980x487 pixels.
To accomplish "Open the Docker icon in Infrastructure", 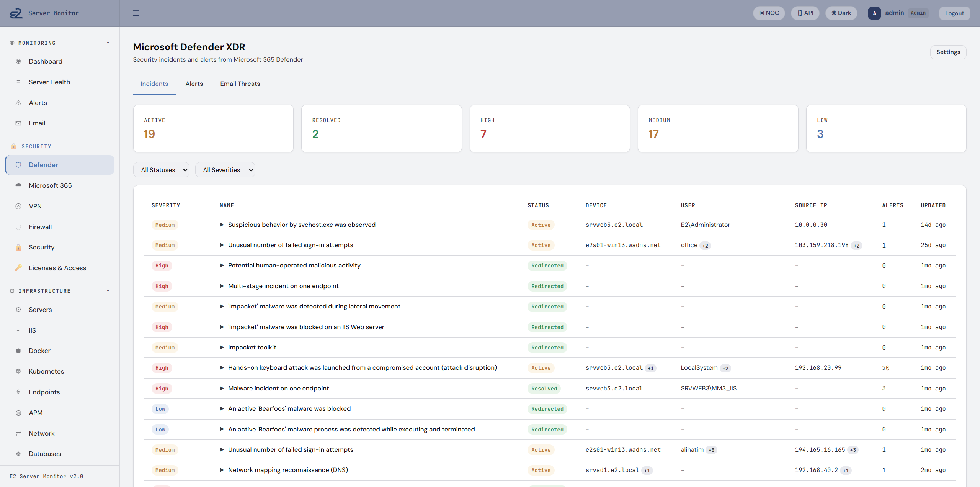I will tap(18, 351).
